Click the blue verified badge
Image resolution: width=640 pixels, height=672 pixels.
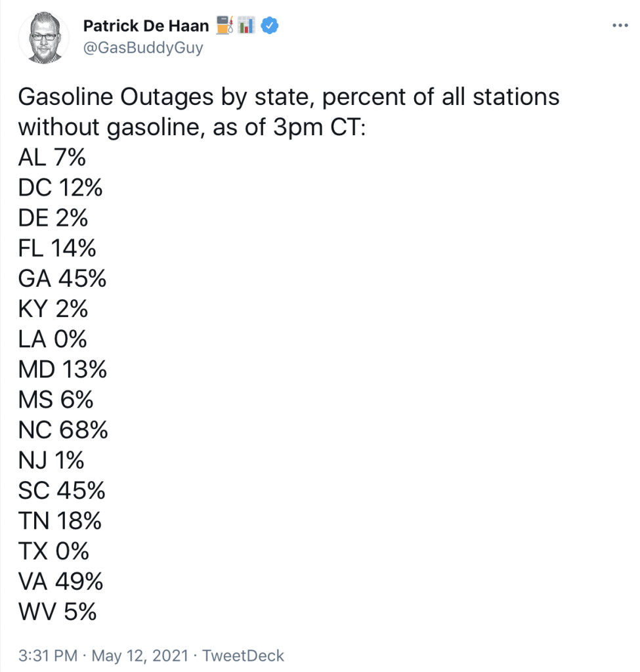pos(270,26)
